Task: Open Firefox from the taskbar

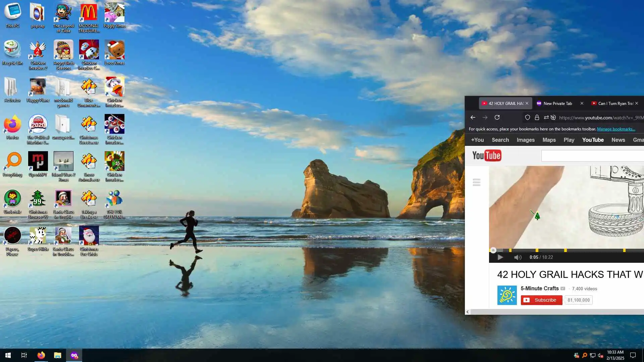Action: point(41,355)
